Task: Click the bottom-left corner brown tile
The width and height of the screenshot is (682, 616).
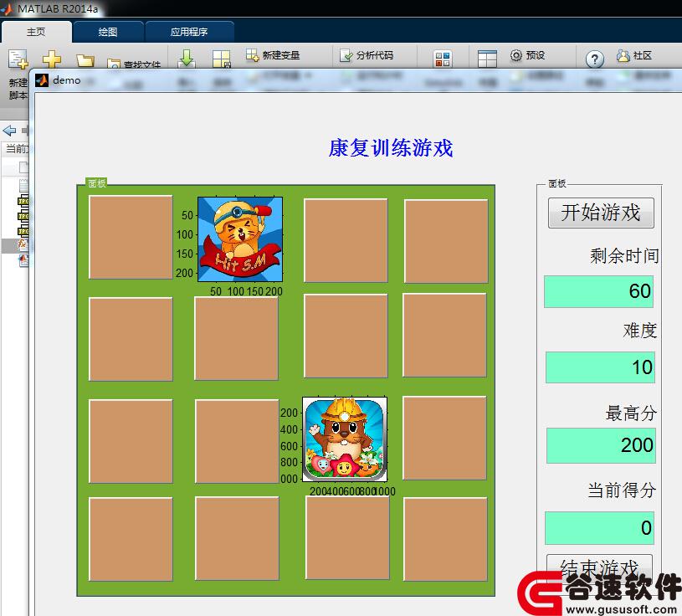Action: (x=131, y=539)
